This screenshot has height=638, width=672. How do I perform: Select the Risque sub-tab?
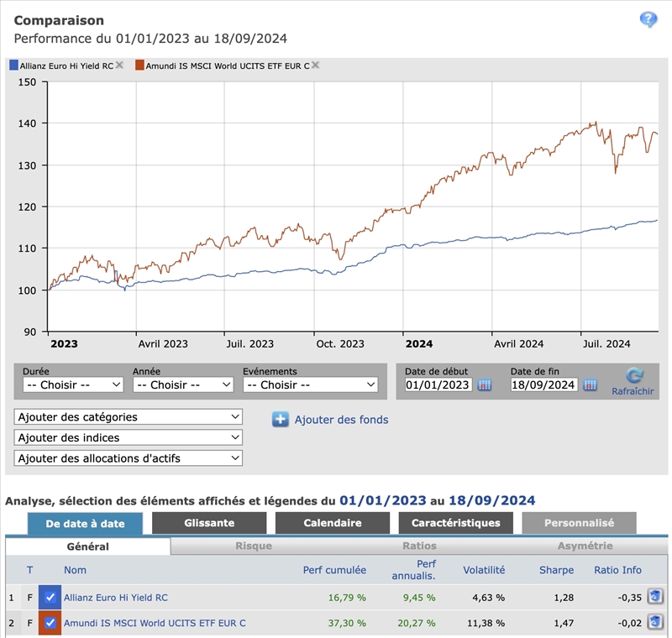(x=253, y=546)
